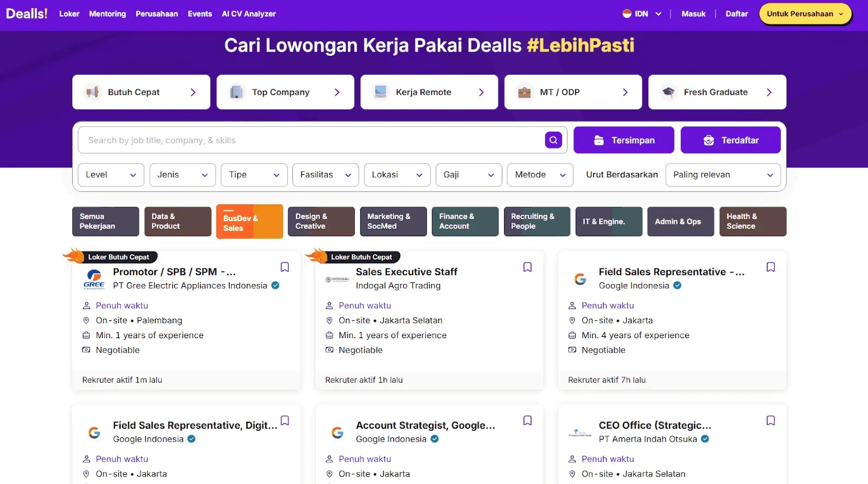
Task: Select the Recruiting & People category tab
Action: click(x=537, y=221)
